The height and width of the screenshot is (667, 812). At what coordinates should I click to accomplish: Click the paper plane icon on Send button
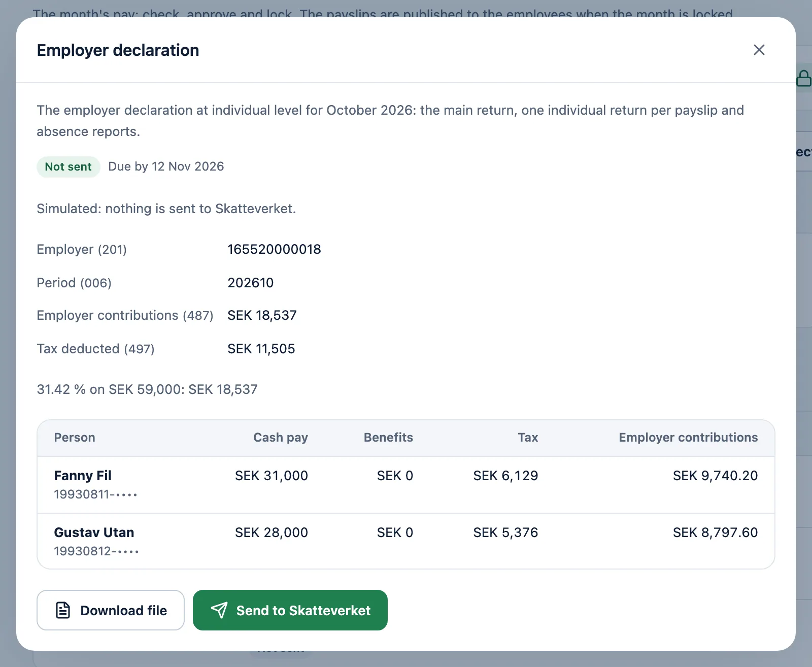[219, 610]
